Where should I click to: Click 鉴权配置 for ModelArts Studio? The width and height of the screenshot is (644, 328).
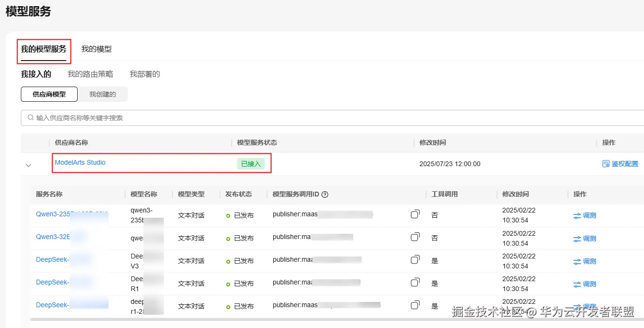pyautogui.click(x=620, y=164)
